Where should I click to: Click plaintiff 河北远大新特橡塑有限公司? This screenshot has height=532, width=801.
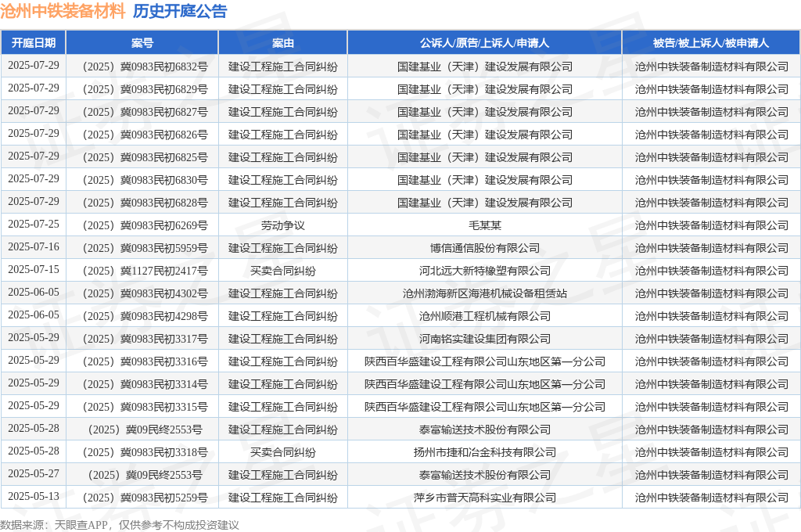coord(485,271)
